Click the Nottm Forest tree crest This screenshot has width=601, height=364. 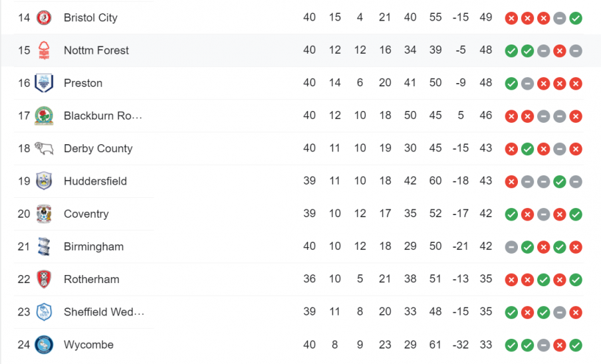coord(44,50)
